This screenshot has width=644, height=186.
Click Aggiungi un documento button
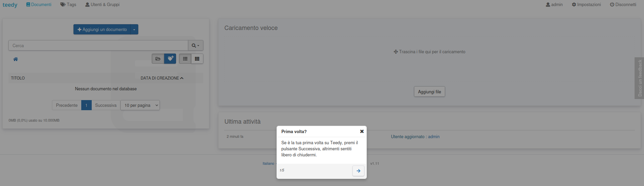(102, 29)
